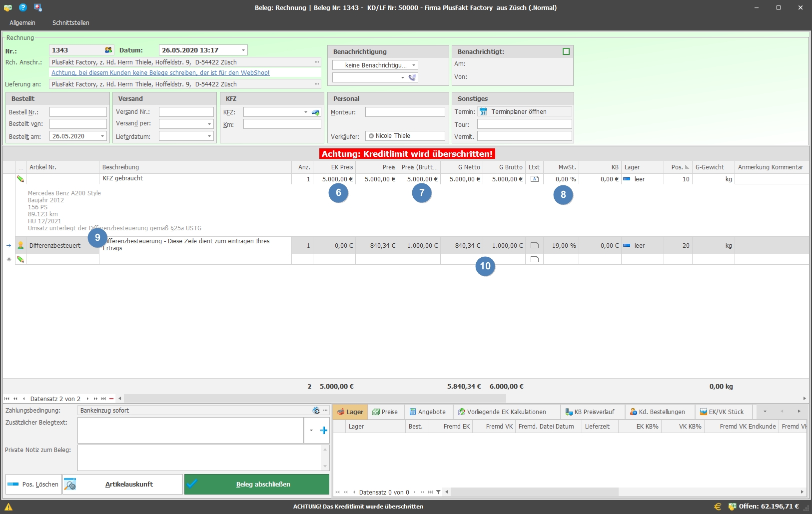Click the positions grid horizontal scrollbar
The height and width of the screenshot is (514, 812).
315,399
